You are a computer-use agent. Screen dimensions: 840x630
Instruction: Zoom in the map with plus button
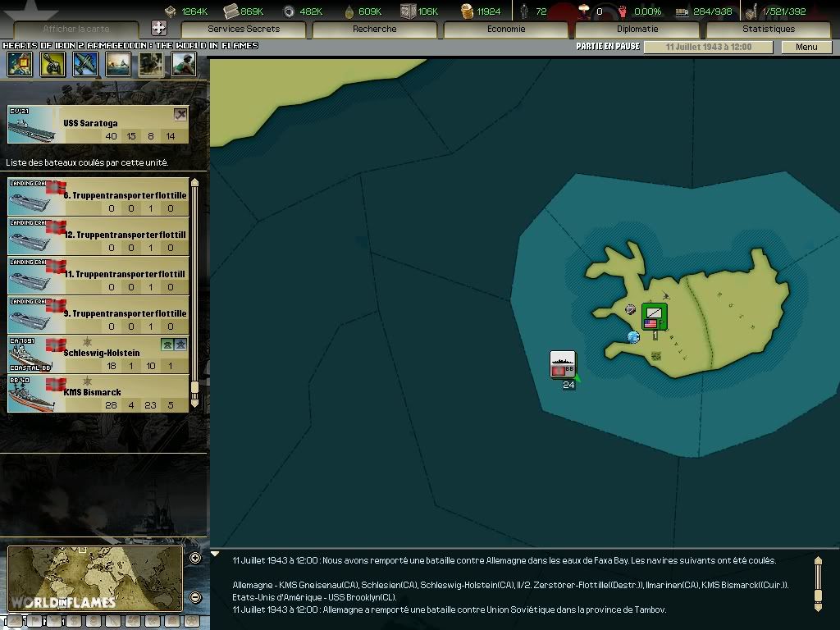point(195,558)
